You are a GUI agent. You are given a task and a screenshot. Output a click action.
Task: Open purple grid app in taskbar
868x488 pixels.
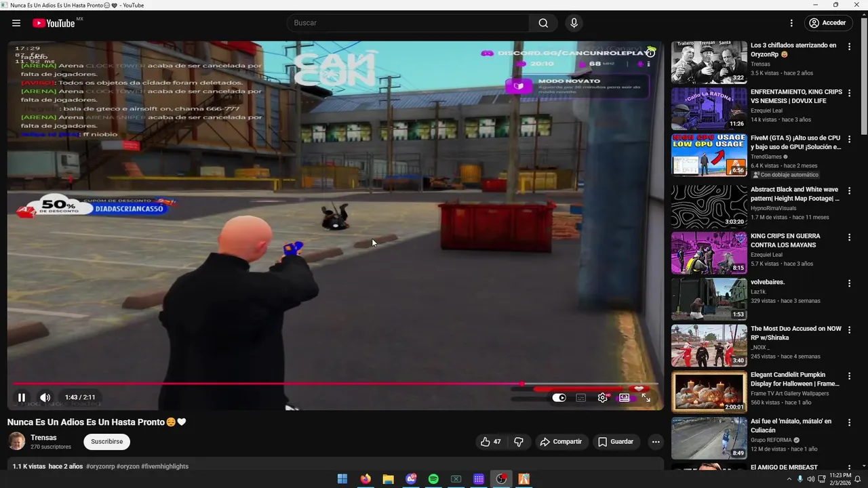click(x=479, y=479)
